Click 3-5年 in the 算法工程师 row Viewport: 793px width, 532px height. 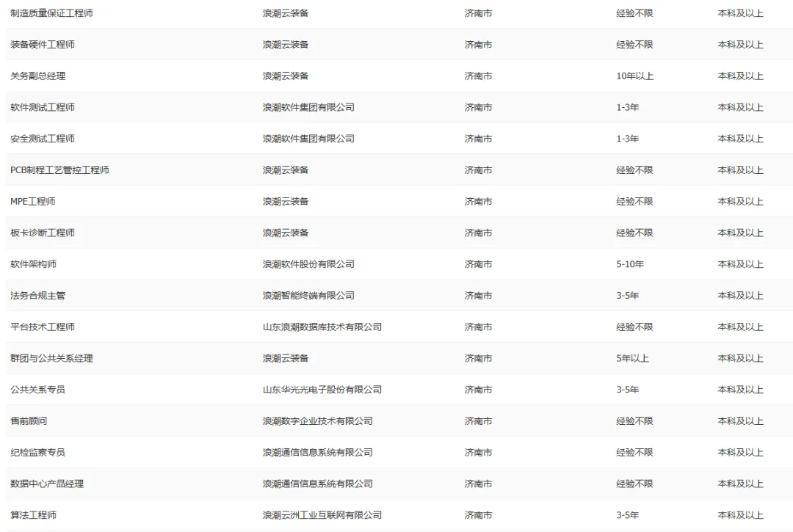[x=627, y=515]
